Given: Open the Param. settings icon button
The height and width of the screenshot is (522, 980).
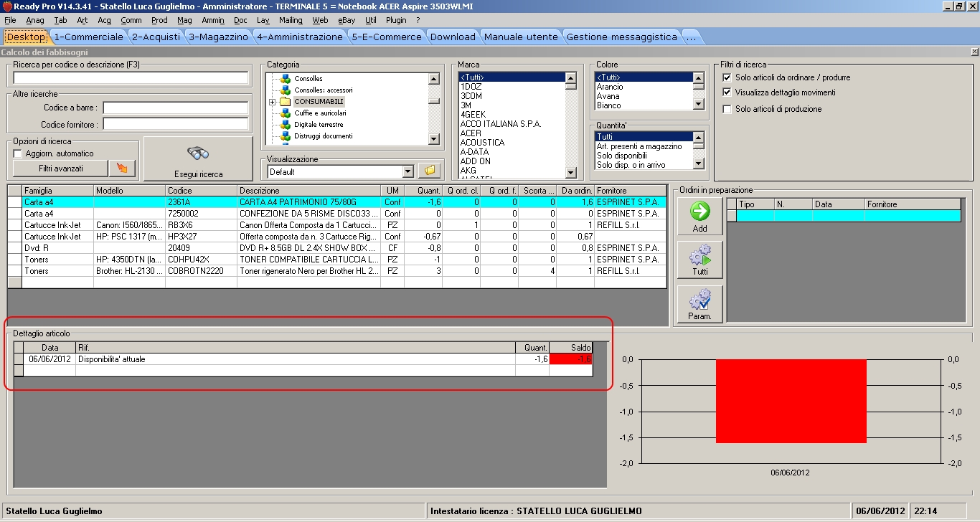Looking at the screenshot, I should (x=699, y=304).
